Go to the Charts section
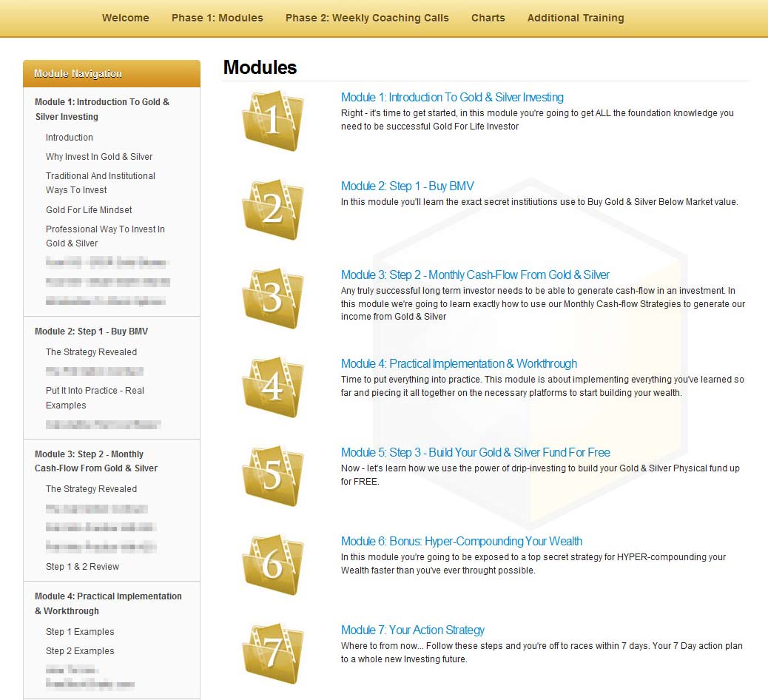The width and height of the screenshot is (768, 700). click(488, 18)
